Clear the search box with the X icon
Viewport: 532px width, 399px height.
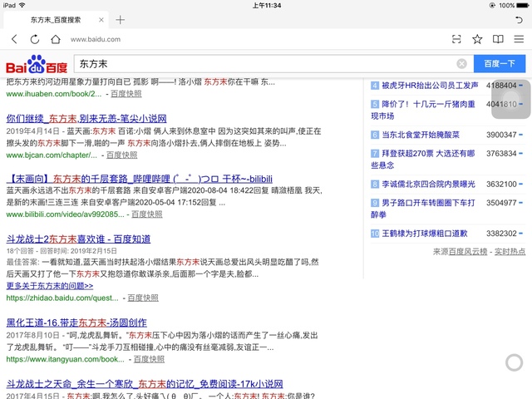[x=461, y=64]
